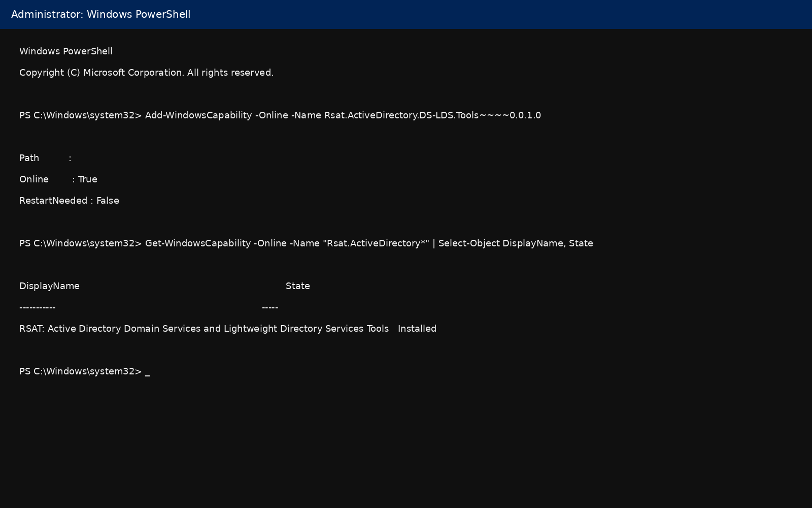This screenshot has width=812, height=508.
Task: Click the DisplayName column header
Action: tap(49, 286)
